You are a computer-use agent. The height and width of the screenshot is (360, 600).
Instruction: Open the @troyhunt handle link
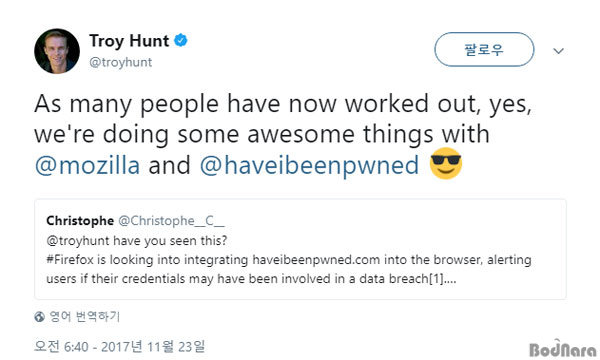pos(121,62)
